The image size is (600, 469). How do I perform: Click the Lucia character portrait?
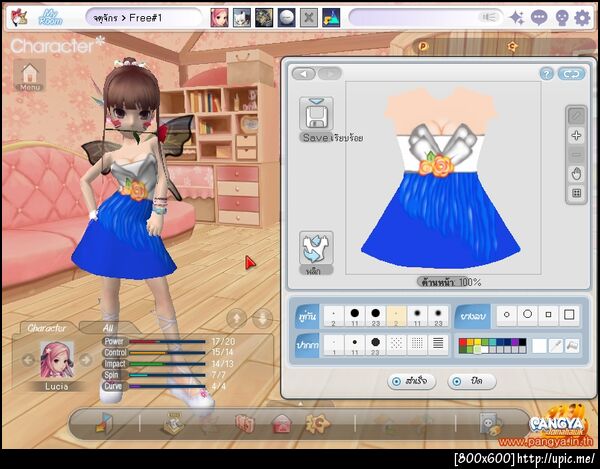57,360
